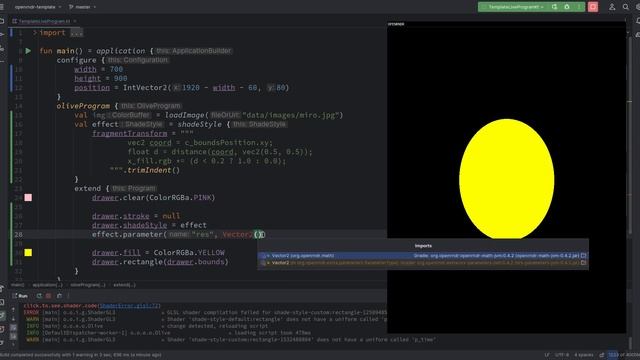
Task: Open the openrndr-template project dropdown
Action: [x=38, y=7]
